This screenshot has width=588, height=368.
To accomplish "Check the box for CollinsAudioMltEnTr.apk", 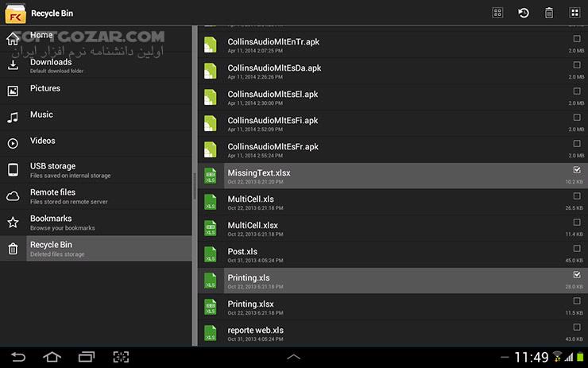I will [577, 39].
